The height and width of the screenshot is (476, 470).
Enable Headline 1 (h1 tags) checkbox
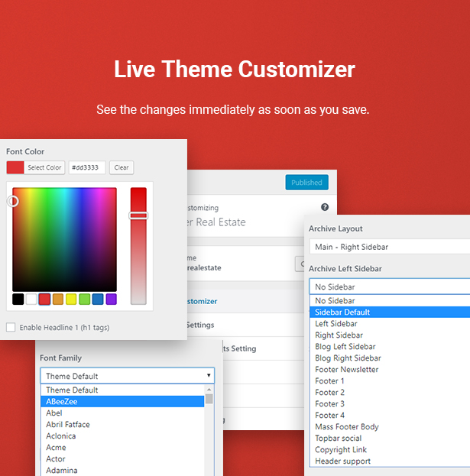pos(11,327)
